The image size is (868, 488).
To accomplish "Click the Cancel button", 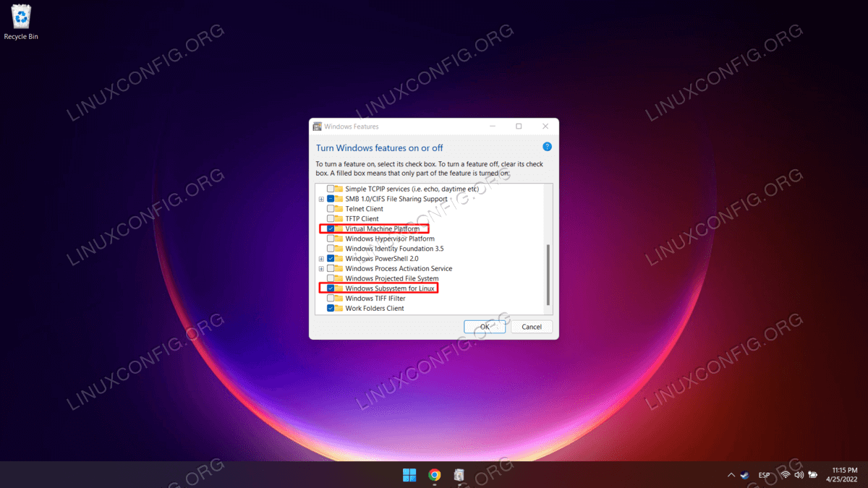I will [x=532, y=327].
